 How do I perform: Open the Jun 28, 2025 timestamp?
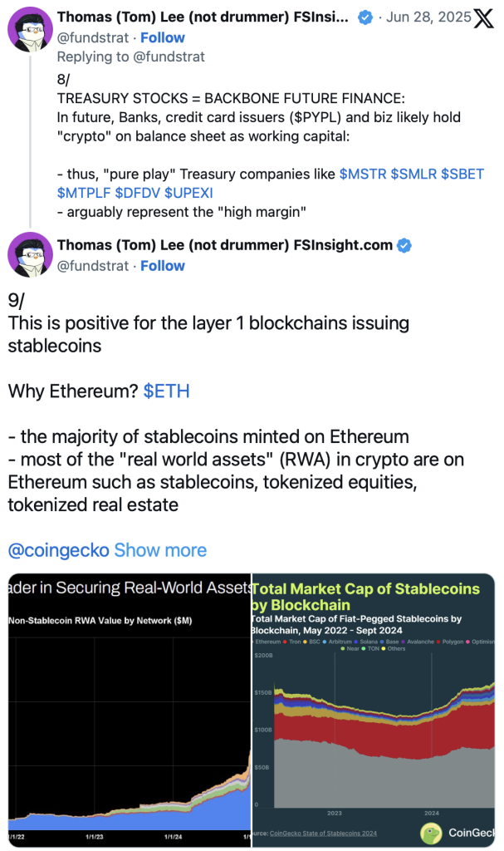pos(428,17)
